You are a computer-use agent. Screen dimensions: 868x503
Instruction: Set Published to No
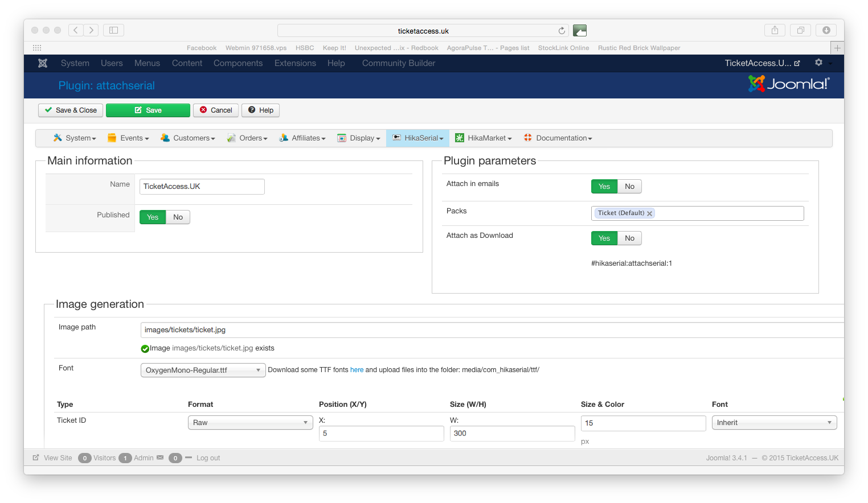coord(178,217)
